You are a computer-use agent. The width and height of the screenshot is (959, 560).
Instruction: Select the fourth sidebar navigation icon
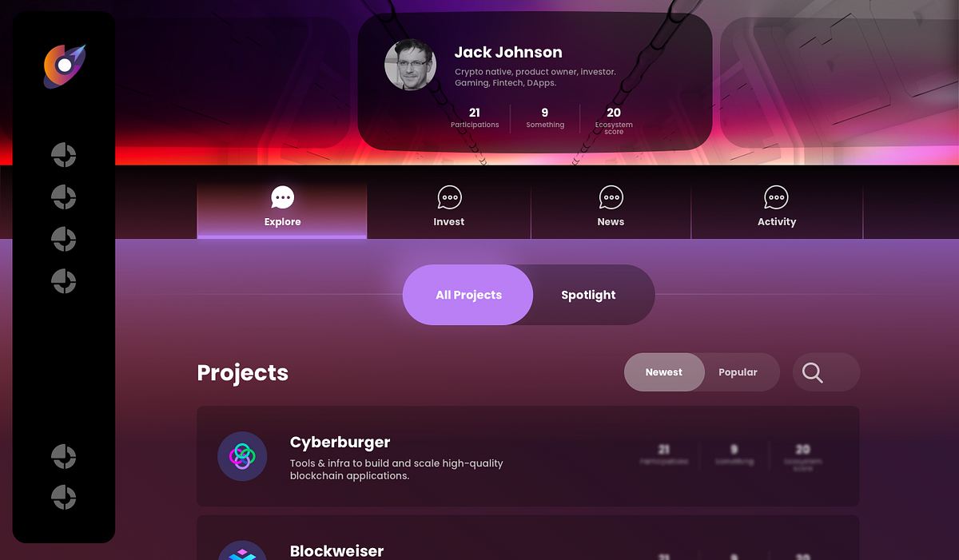pos(64,280)
